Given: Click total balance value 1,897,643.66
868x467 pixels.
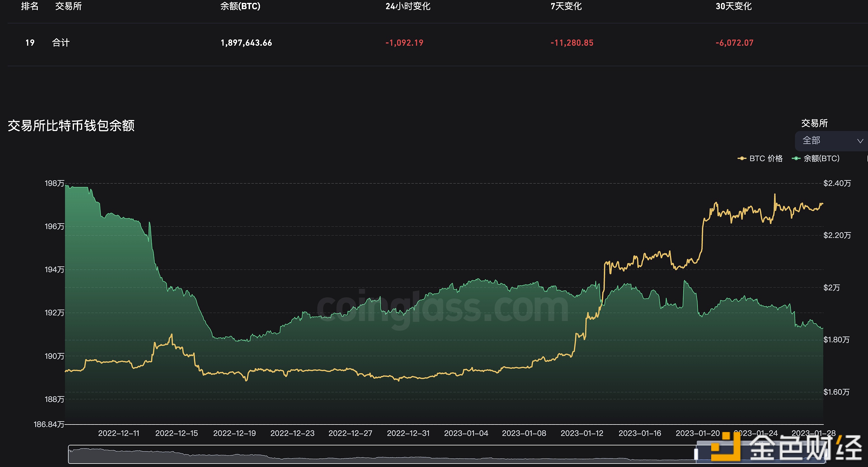Looking at the screenshot, I should pos(246,43).
